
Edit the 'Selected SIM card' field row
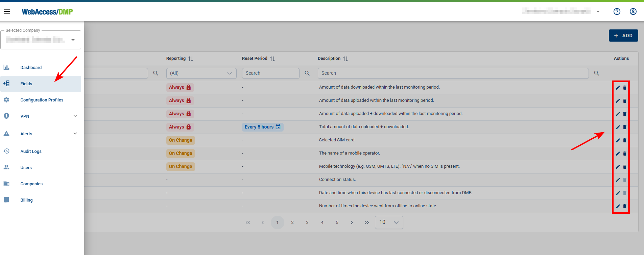pos(618,140)
